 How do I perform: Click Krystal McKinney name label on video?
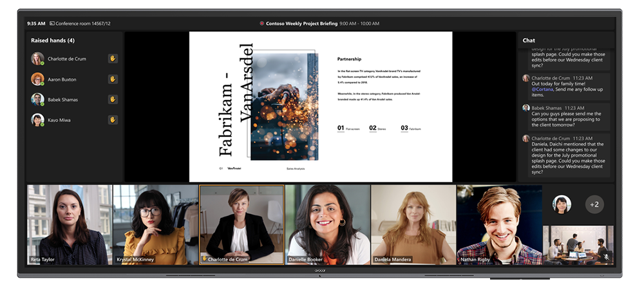click(135, 259)
